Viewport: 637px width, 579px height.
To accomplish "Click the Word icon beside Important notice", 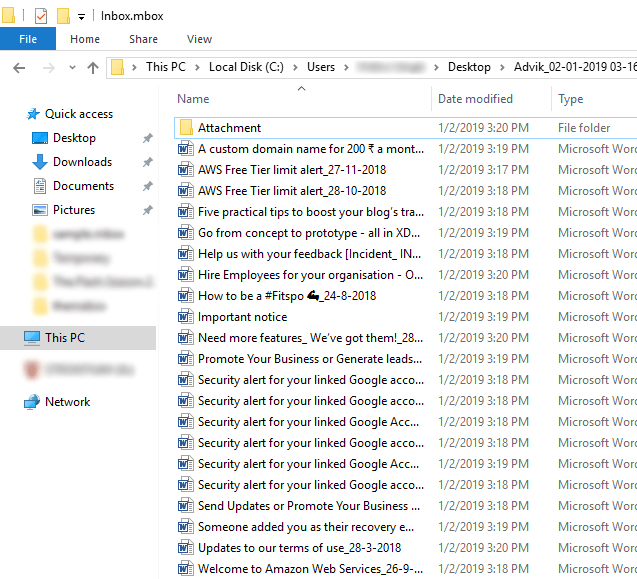I will click(x=185, y=317).
